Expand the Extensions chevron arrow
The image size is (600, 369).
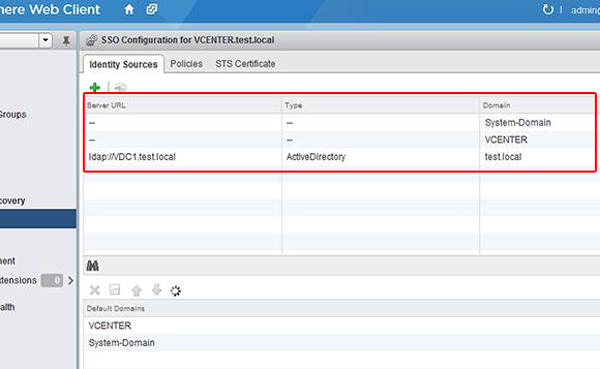click(x=70, y=281)
